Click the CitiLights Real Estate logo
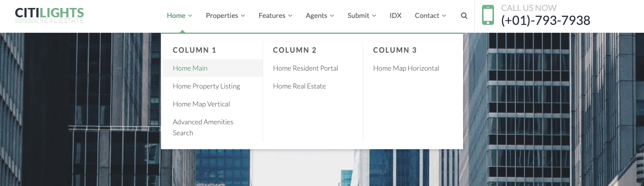 point(49,15)
